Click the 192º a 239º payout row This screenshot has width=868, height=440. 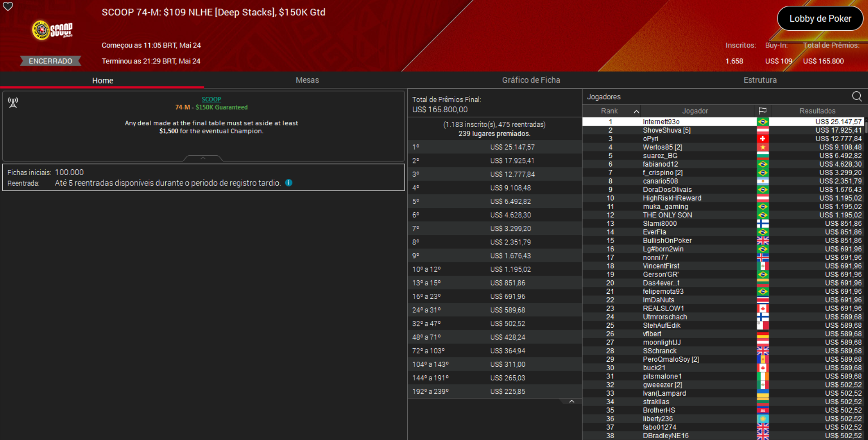pyautogui.click(x=495, y=392)
